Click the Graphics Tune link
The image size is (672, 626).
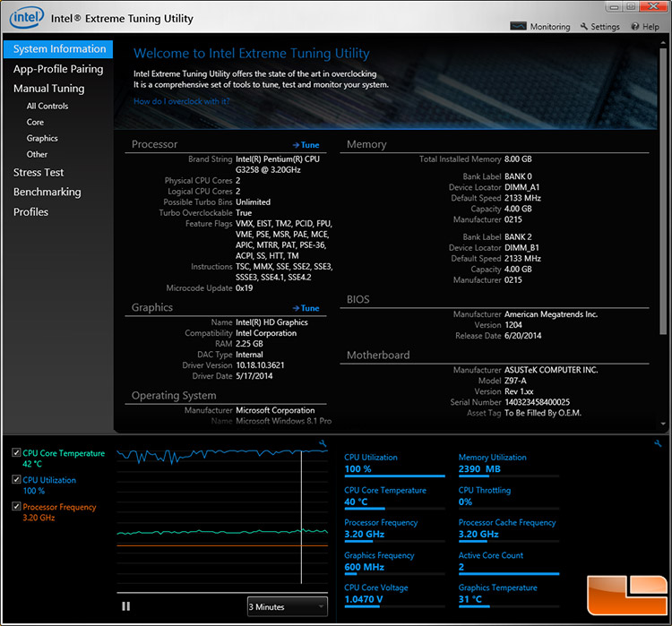(x=306, y=308)
